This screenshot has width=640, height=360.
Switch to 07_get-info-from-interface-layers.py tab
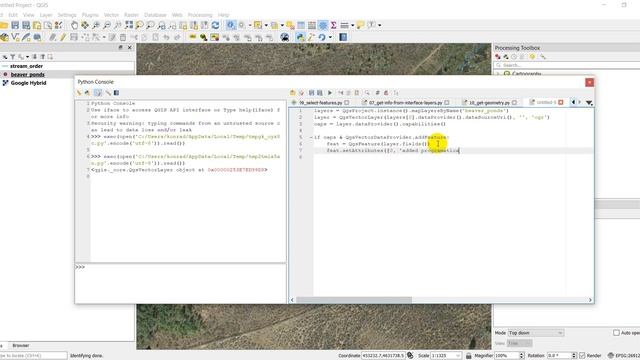pos(405,103)
